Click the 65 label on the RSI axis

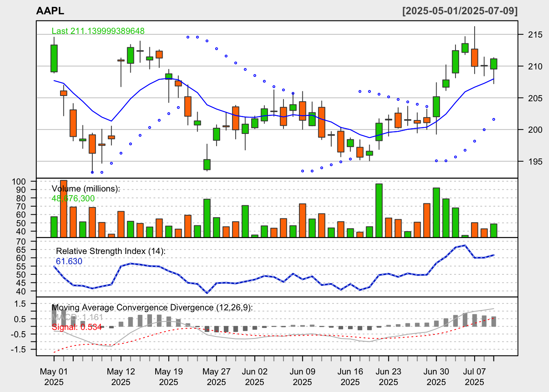click(21, 249)
